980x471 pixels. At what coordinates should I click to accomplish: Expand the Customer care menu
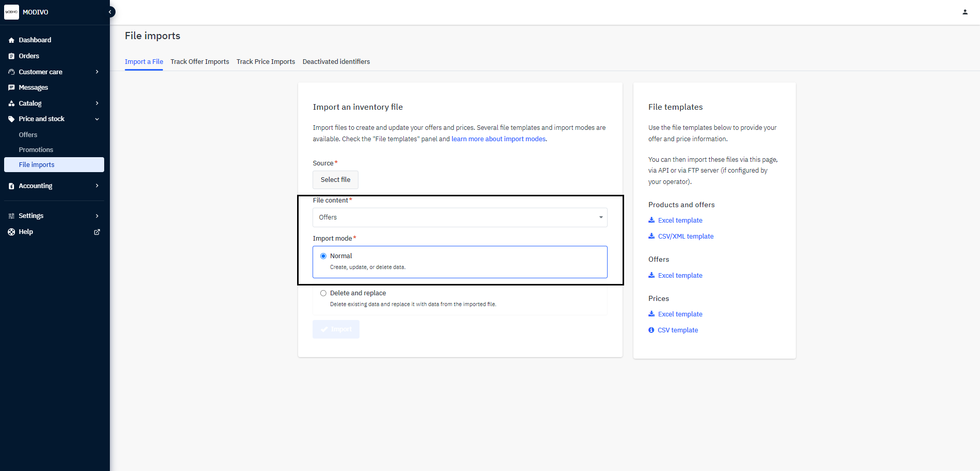click(97, 72)
